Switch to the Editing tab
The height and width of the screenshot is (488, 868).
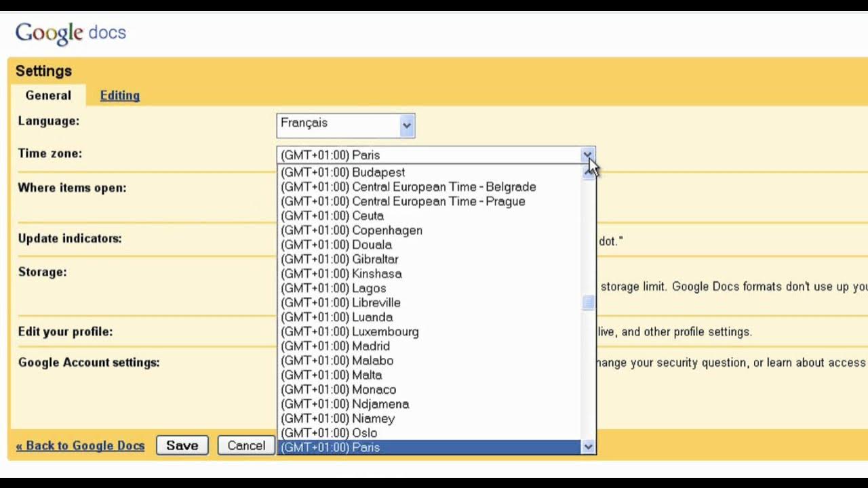click(120, 96)
